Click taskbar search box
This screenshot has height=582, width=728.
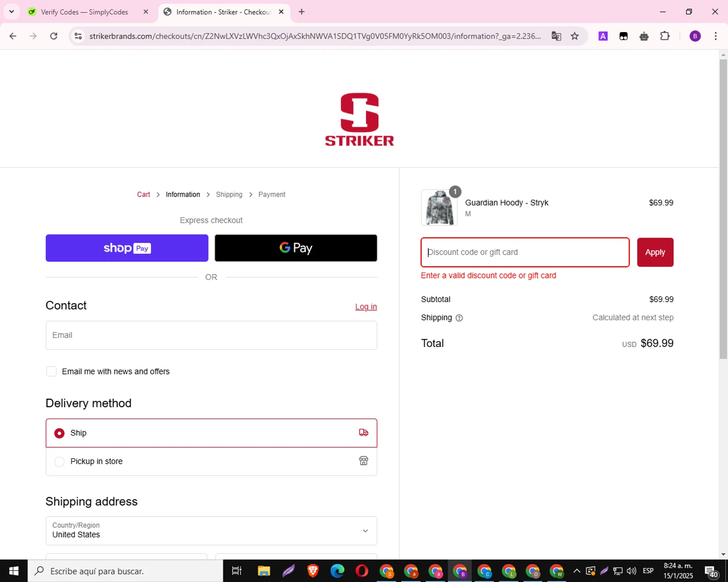click(x=125, y=571)
